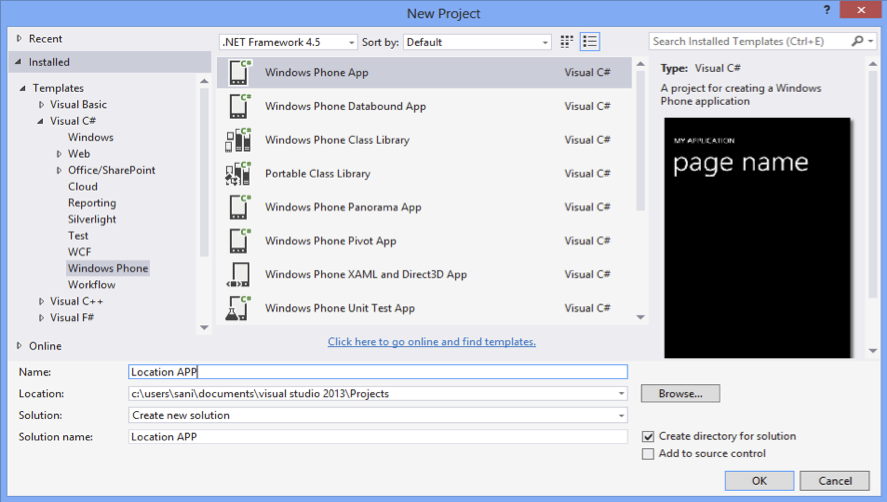Click the Windows Phone Pivot App icon

[238, 241]
